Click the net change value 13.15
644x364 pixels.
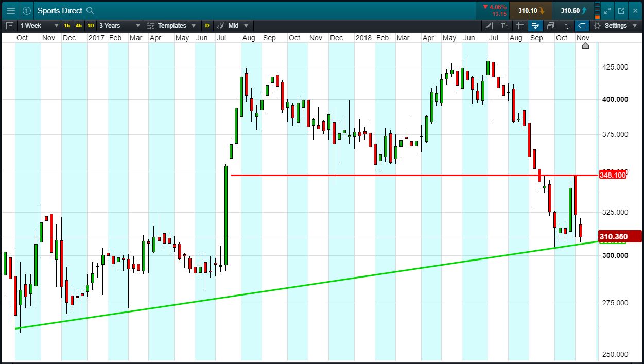(x=500, y=14)
